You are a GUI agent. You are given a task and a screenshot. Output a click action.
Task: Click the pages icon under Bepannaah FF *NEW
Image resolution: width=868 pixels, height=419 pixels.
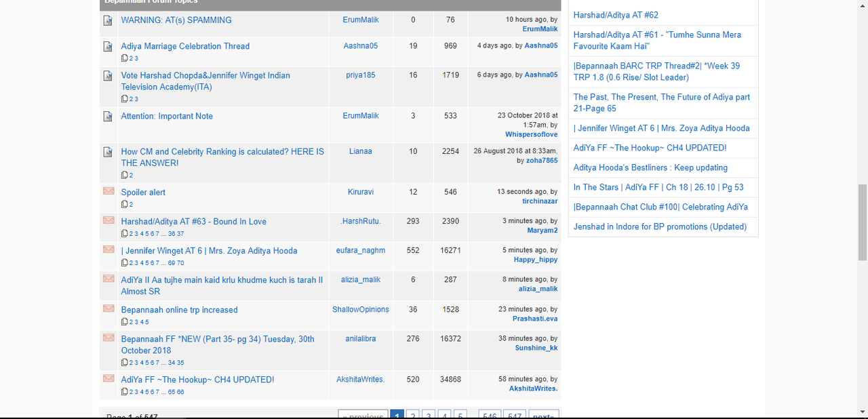tap(125, 363)
